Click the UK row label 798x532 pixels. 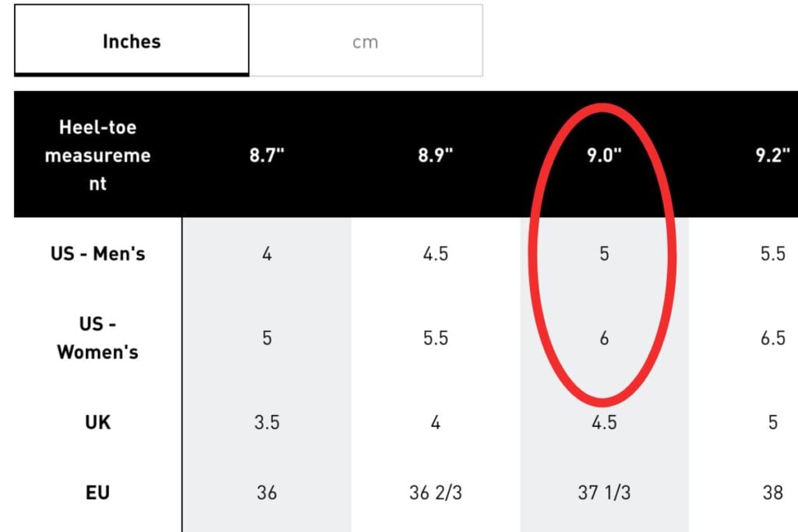point(97,422)
